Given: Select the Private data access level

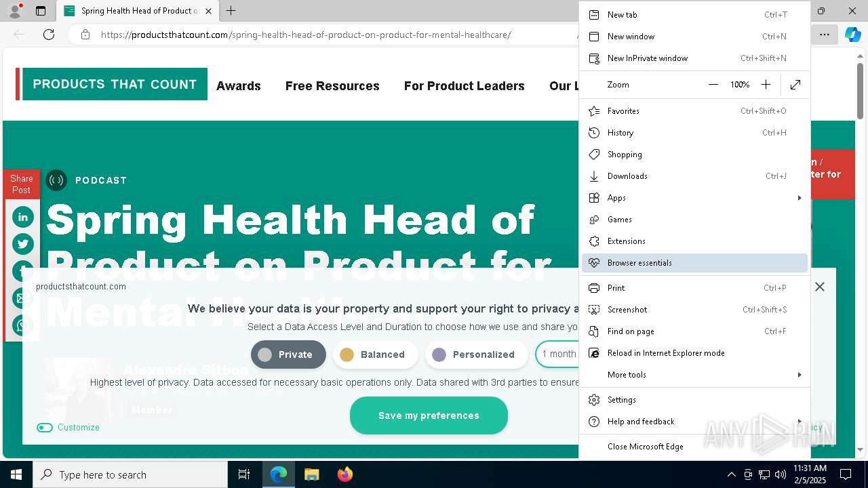Looking at the screenshot, I should click(x=288, y=354).
